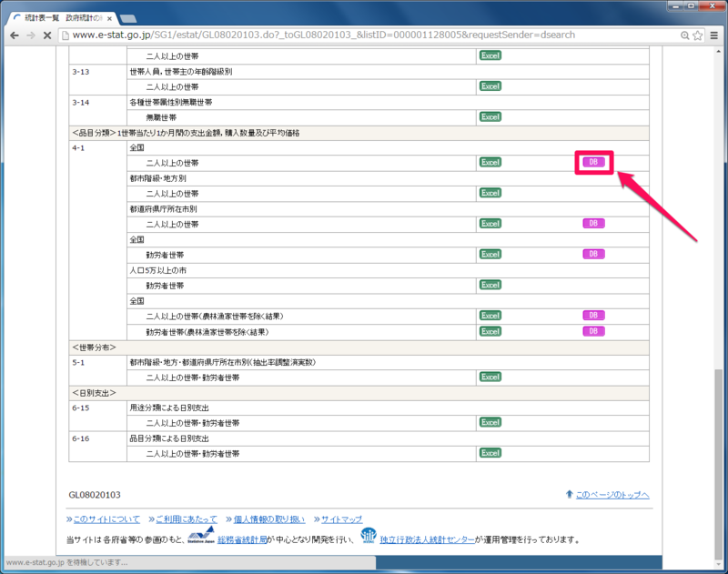This screenshot has height=574, width=728.
Task: Click 各種世帯属性別無職世帯 row title
Action: 171,102
